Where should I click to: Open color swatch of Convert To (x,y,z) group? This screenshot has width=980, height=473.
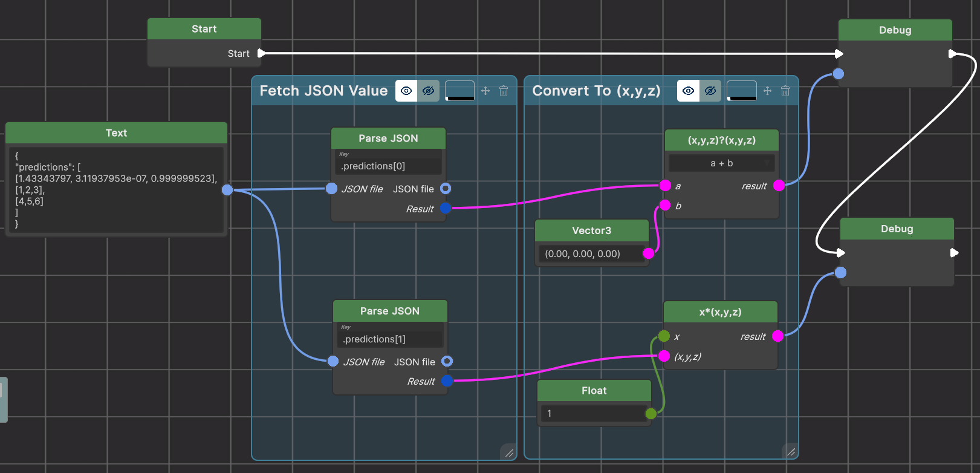pos(741,91)
